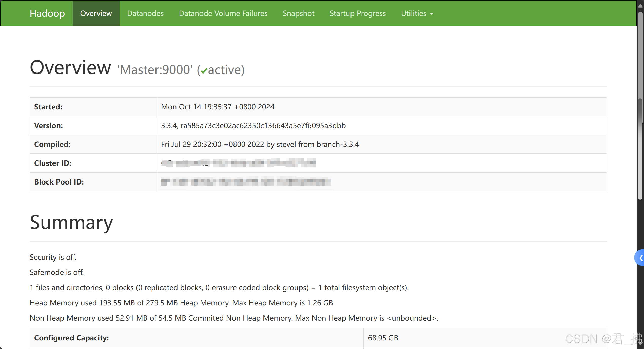Click the Started label cell
The image size is (644, 349).
tap(93, 107)
